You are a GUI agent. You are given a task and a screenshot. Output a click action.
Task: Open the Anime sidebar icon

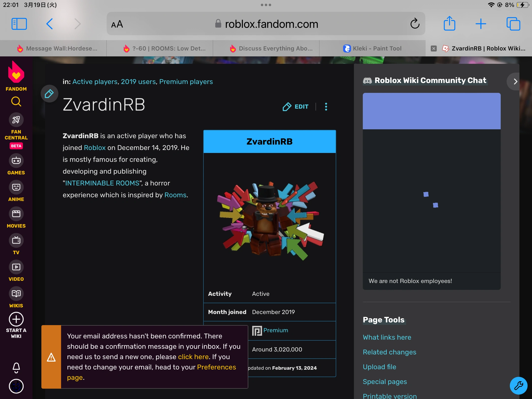(x=16, y=187)
